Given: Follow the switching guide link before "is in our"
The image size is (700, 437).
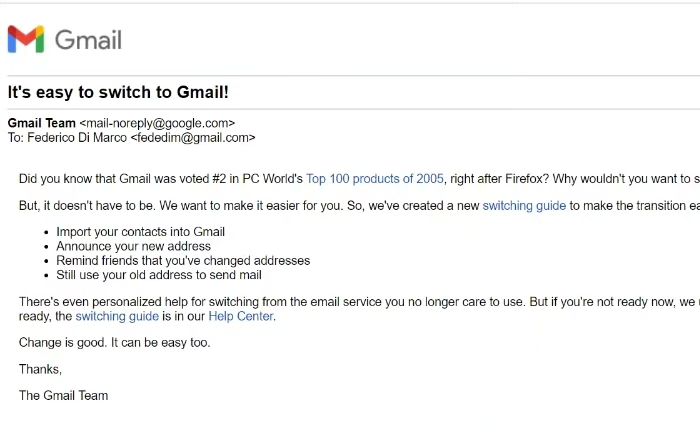Looking at the screenshot, I should pyautogui.click(x=117, y=316).
